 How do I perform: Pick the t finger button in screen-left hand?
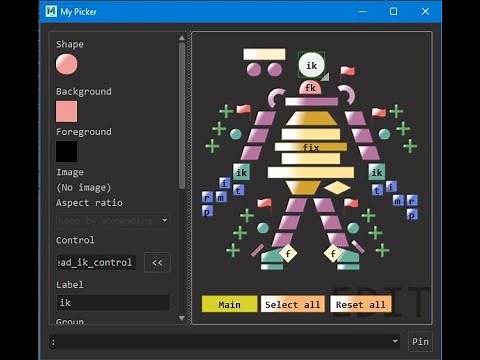pyautogui.click(x=238, y=190)
